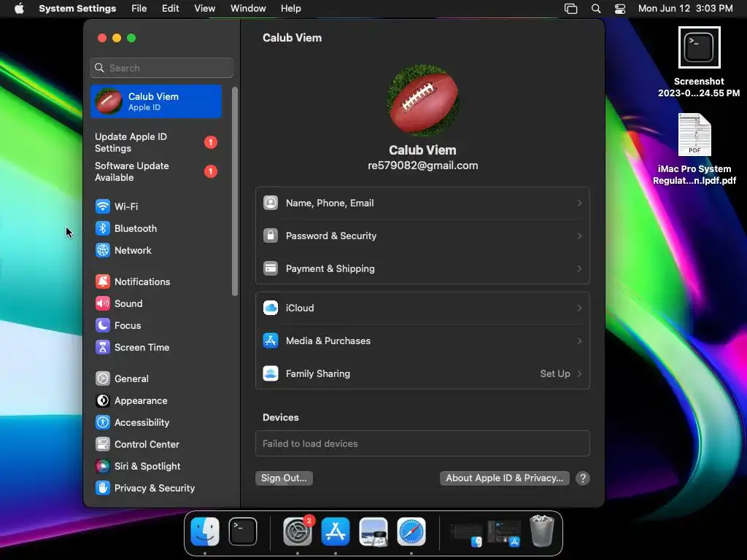Click About Apple ID & Privacy... button

505,478
